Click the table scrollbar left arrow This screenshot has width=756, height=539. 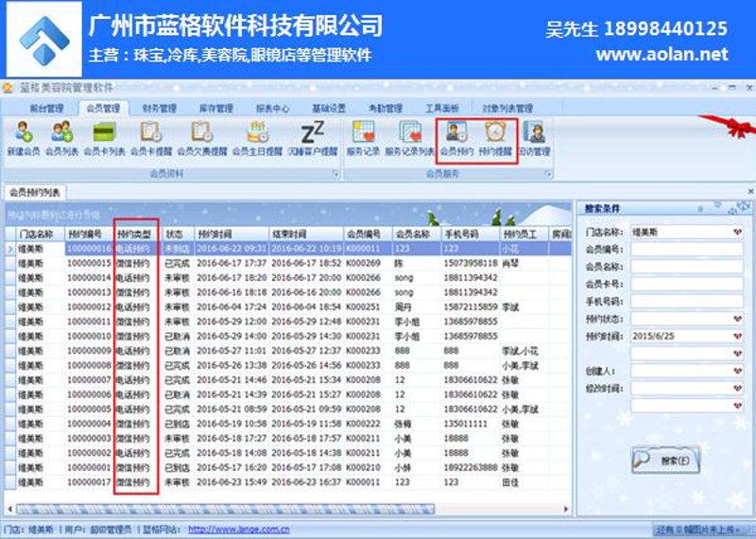10,509
